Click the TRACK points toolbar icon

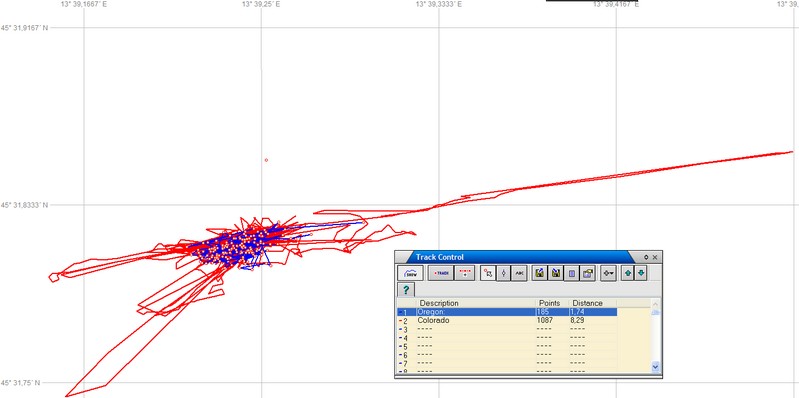click(x=441, y=273)
